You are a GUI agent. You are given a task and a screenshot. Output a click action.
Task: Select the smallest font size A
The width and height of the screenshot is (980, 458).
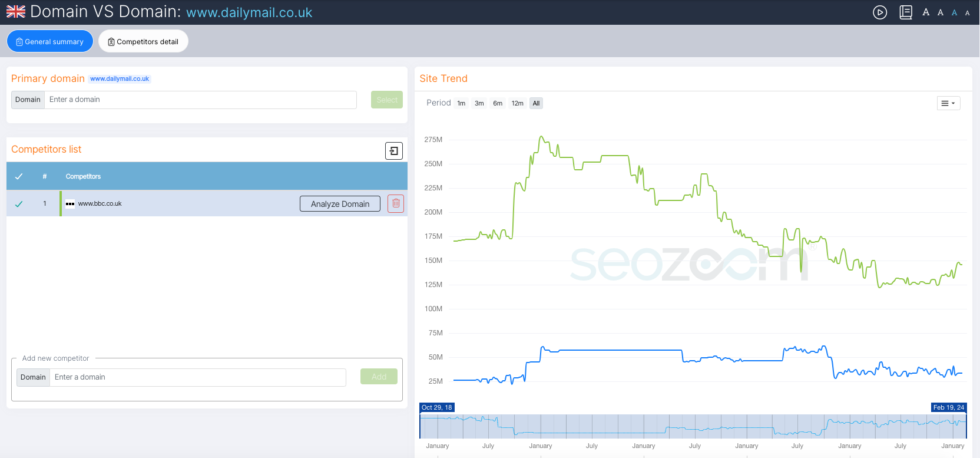(x=967, y=13)
